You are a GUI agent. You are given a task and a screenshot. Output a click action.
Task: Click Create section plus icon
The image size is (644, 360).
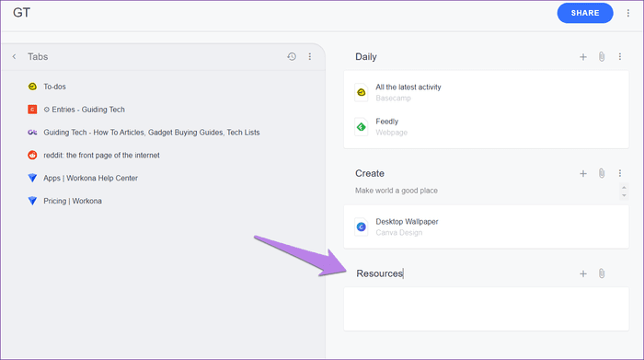pos(583,173)
